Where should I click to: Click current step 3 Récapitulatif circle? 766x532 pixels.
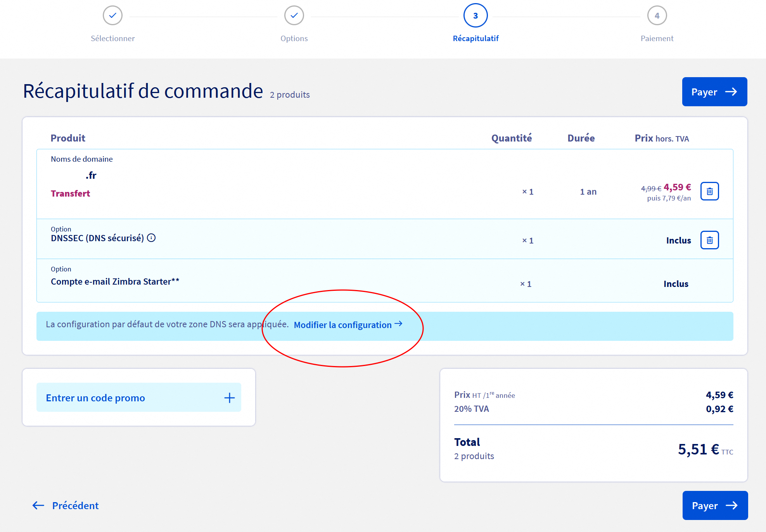coord(475,16)
